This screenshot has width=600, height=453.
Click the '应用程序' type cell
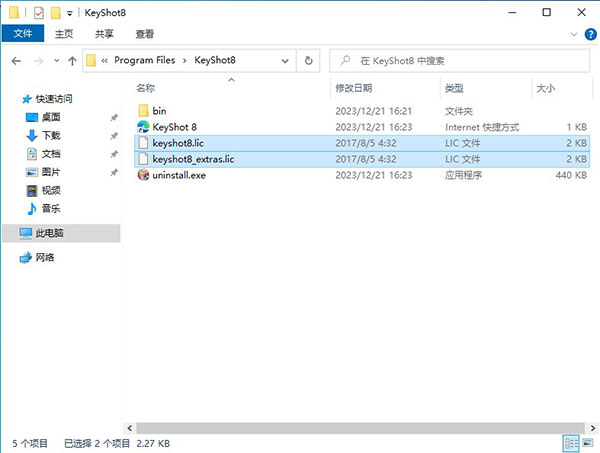463,175
